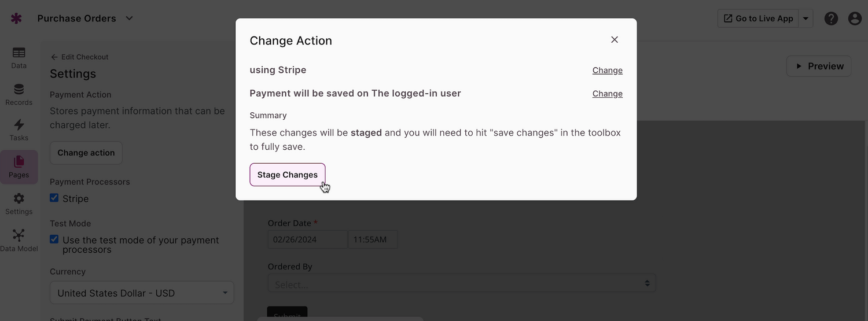The width and height of the screenshot is (868, 321).
Task: Click the asterisk app logo icon
Action: pos(16,19)
